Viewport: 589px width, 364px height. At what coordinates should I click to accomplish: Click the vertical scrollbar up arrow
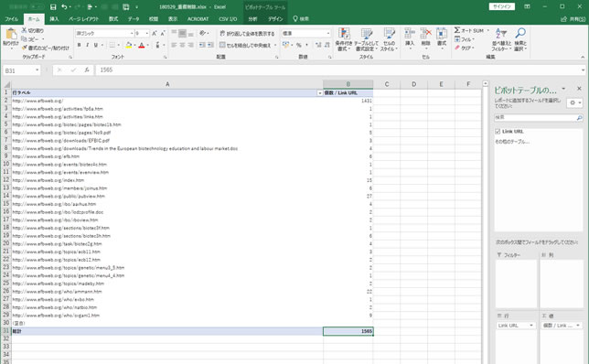[x=486, y=83]
